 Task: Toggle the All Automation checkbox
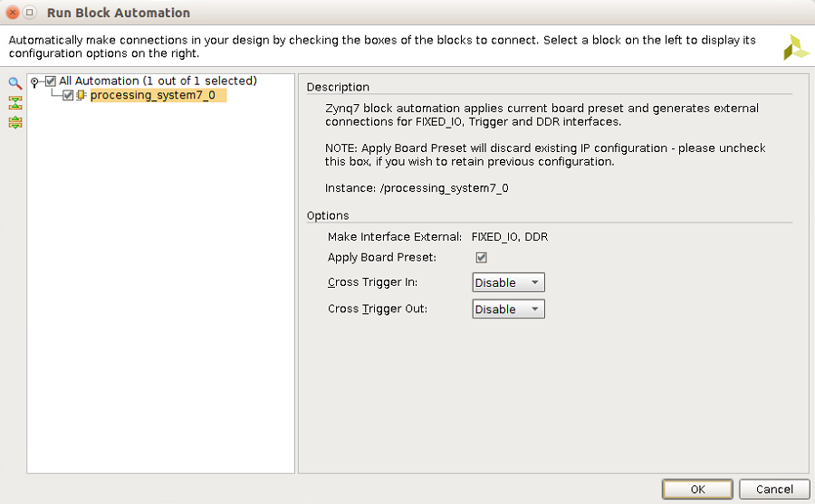pyautogui.click(x=51, y=81)
